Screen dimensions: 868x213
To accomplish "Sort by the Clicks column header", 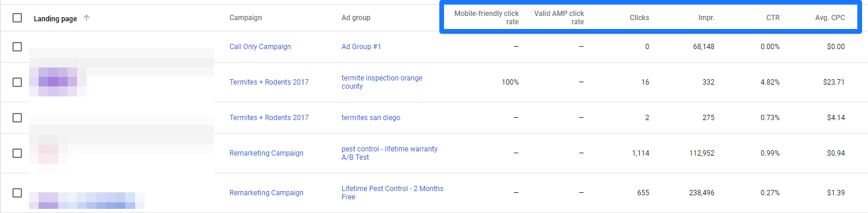I will (x=639, y=18).
